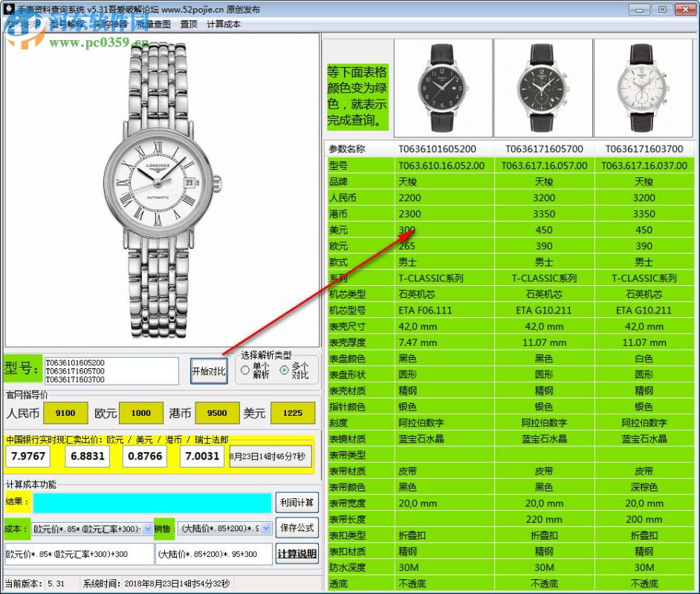Image resolution: width=700 pixels, height=594 pixels.
Task: Expand the 销售 formula dropdown
Action: tap(265, 529)
